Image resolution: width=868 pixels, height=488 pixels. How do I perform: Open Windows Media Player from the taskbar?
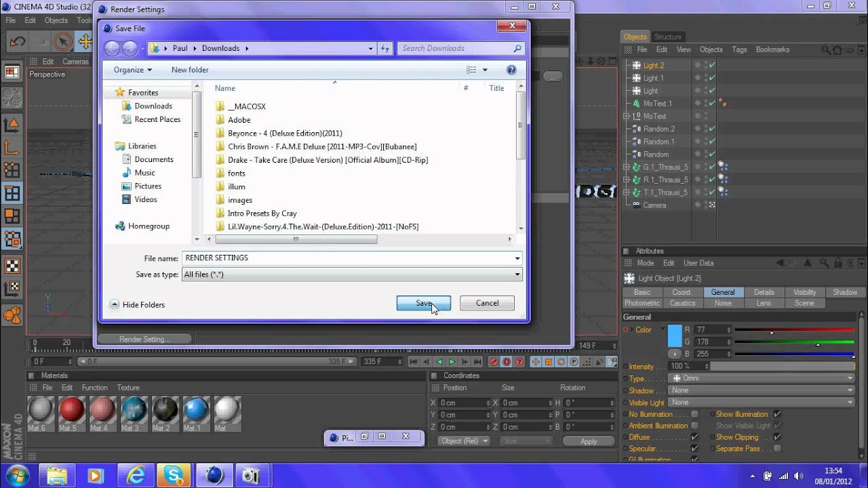(x=95, y=475)
